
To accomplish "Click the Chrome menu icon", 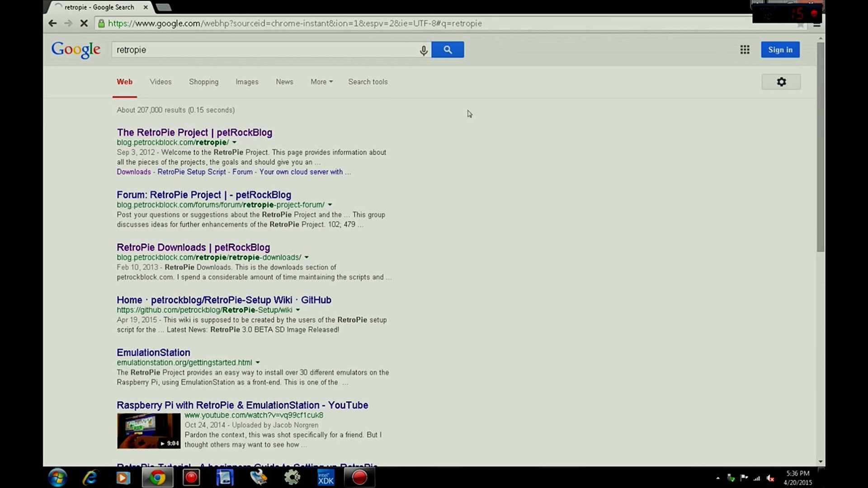I will (x=816, y=25).
